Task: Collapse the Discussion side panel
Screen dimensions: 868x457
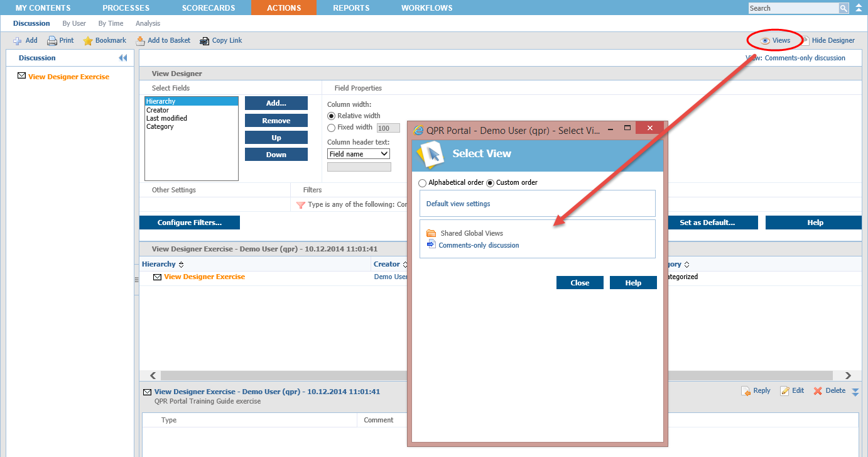Action: click(122, 58)
